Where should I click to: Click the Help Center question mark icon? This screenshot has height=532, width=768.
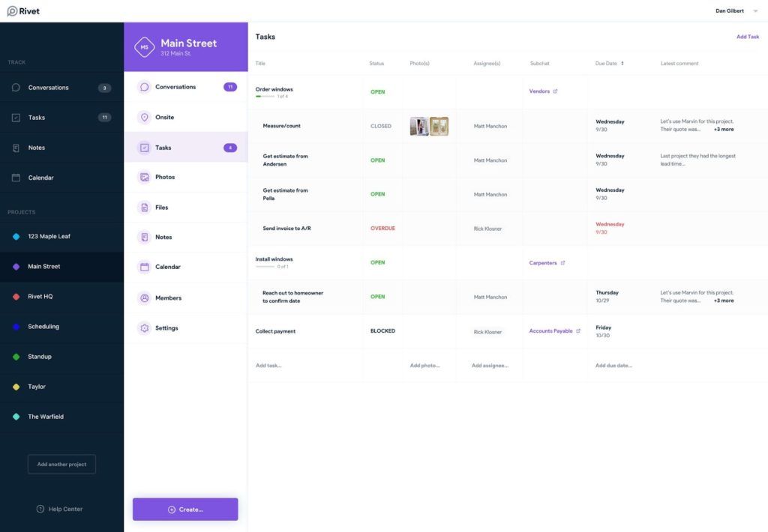[x=40, y=509]
